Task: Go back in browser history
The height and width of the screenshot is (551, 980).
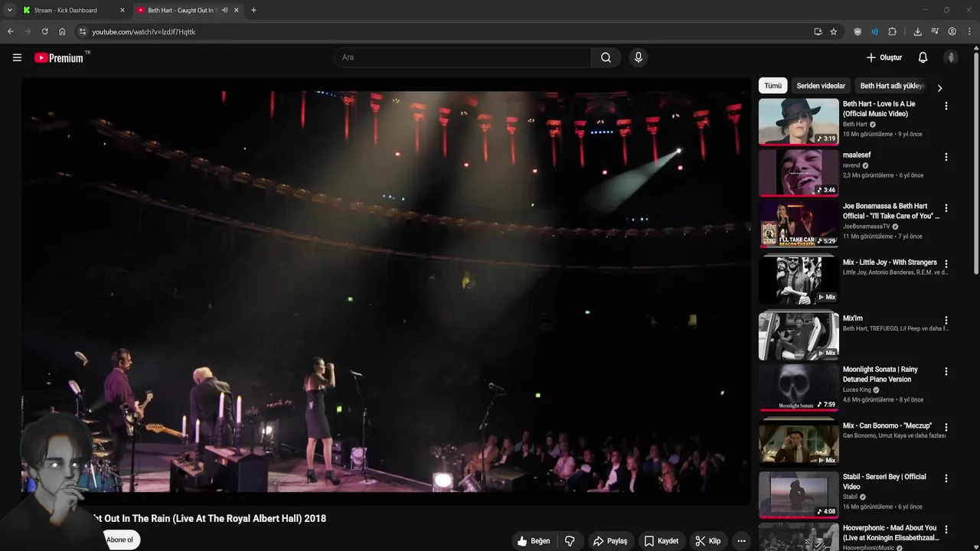Action: [10, 31]
